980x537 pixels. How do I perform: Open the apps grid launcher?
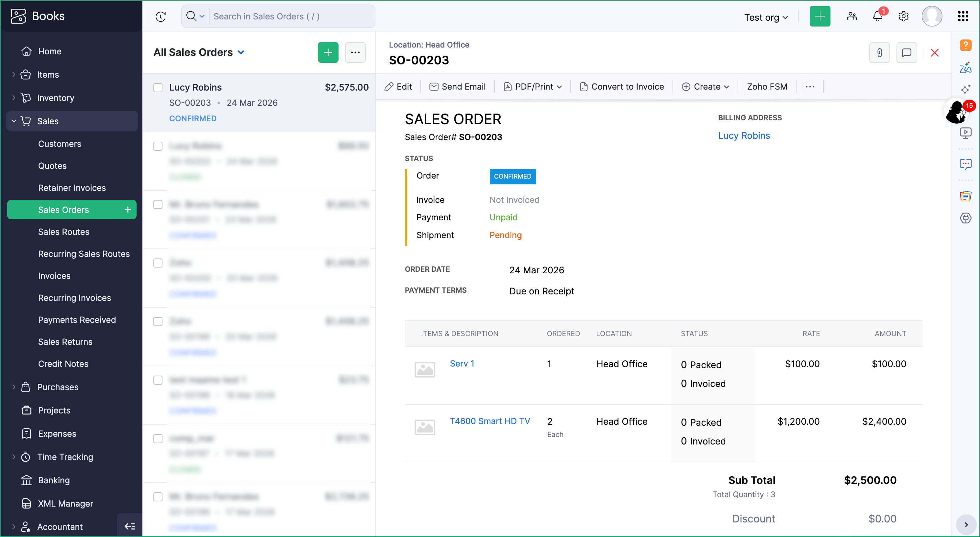pyautogui.click(x=963, y=16)
